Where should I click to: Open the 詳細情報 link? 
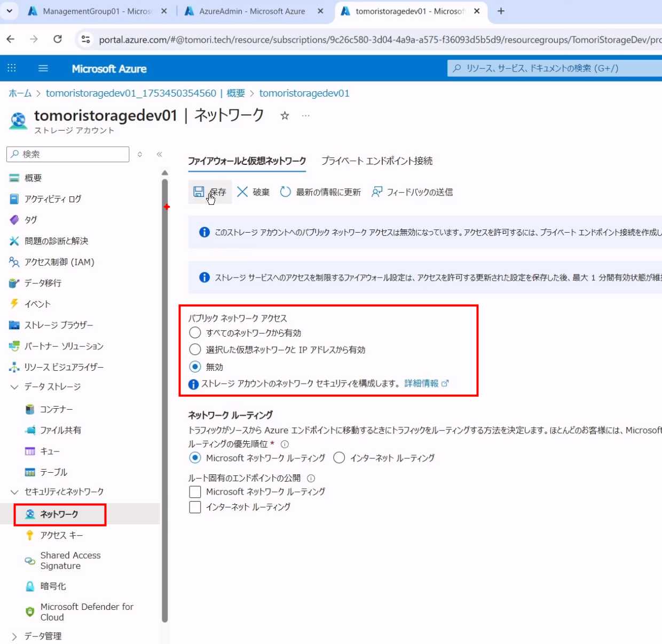(421, 384)
